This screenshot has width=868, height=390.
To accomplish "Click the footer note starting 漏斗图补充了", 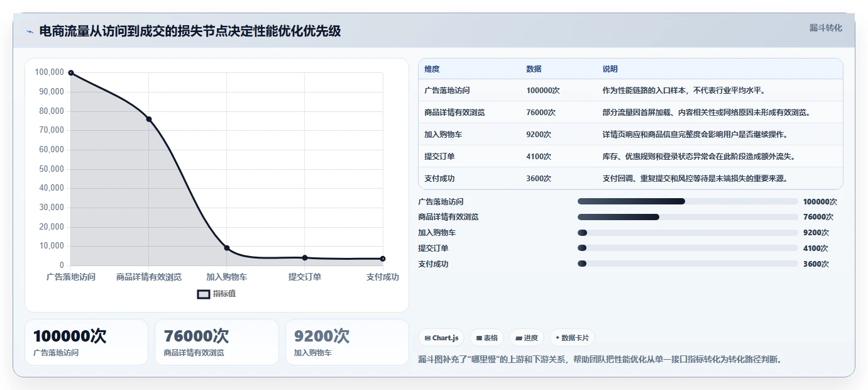I will tap(600, 360).
